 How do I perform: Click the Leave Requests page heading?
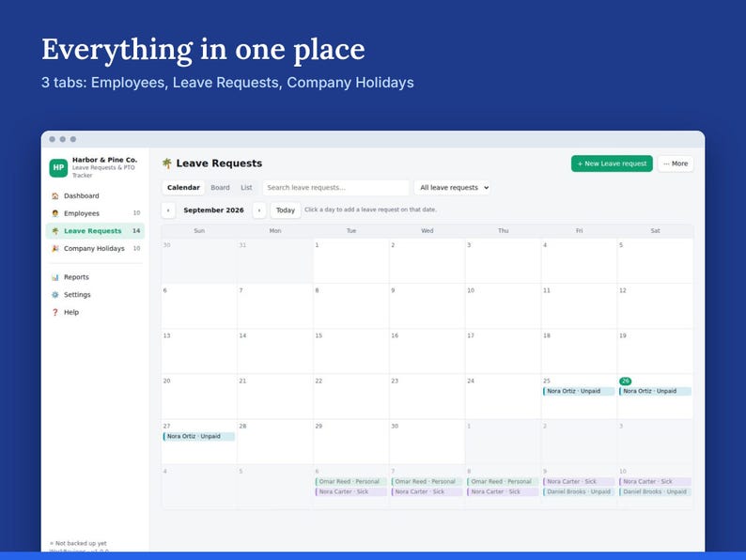(219, 163)
